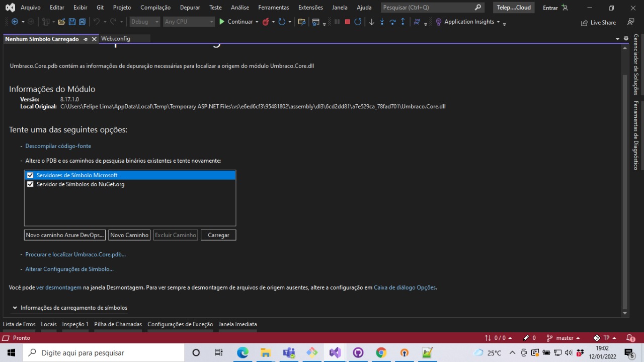Viewport: 644px width, 362px height.
Task: Click the Entrar sign-in button
Action: [550, 8]
